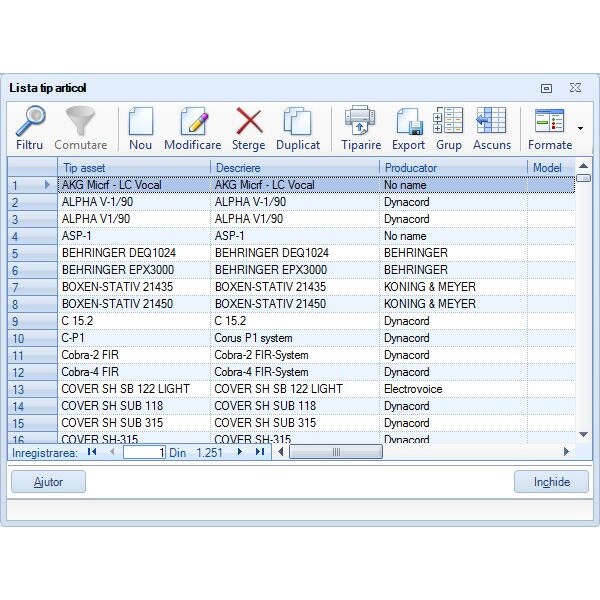Image resolution: width=600 pixels, height=600 pixels.
Task: Expand the Formate dropdown arrow
Action: (580, 128)
